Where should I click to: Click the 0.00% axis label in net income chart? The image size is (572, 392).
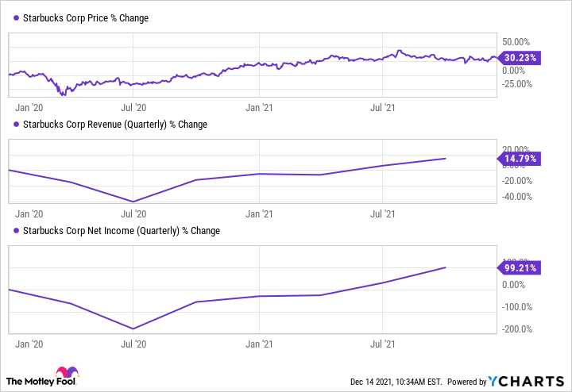coord(513,285)
